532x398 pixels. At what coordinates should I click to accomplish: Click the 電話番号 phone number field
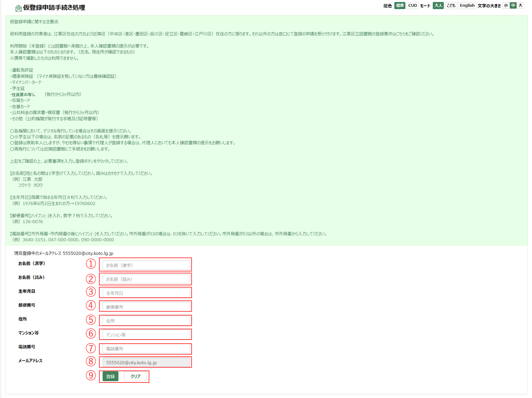pos(146,349)
